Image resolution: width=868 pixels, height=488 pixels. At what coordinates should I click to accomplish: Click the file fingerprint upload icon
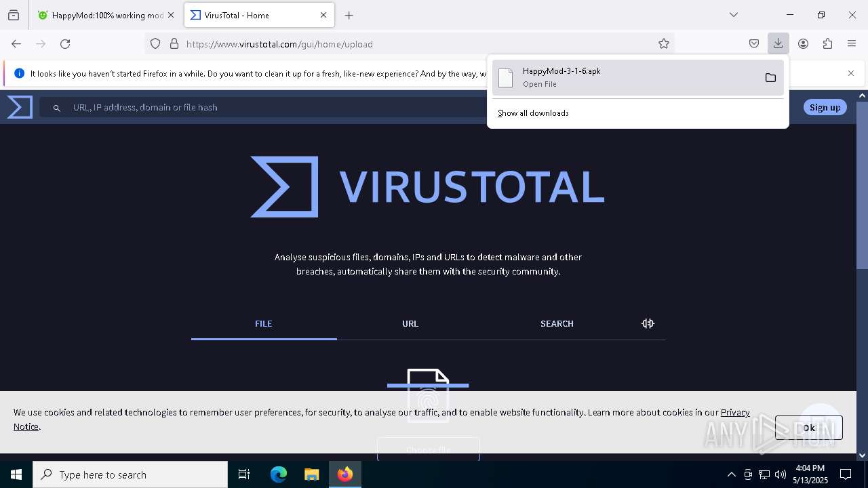pos(428,395)
